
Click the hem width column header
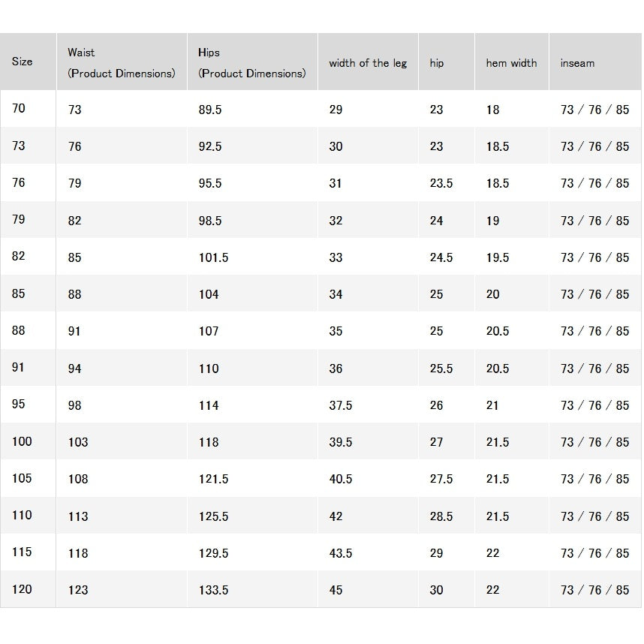tap(511, 63)
